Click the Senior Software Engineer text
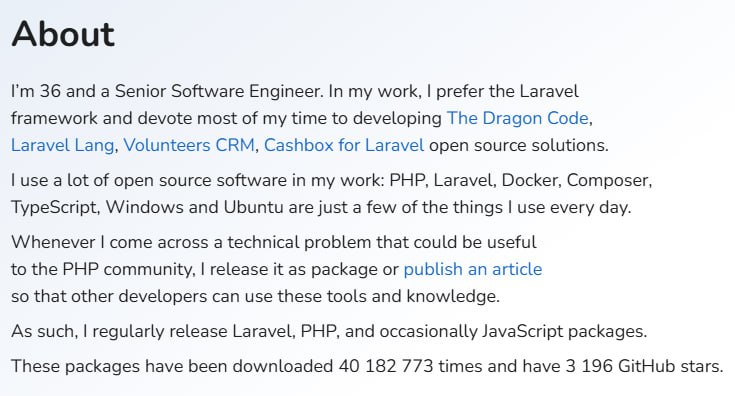Viewport: 735px width, 396px height. click(219, 91)
